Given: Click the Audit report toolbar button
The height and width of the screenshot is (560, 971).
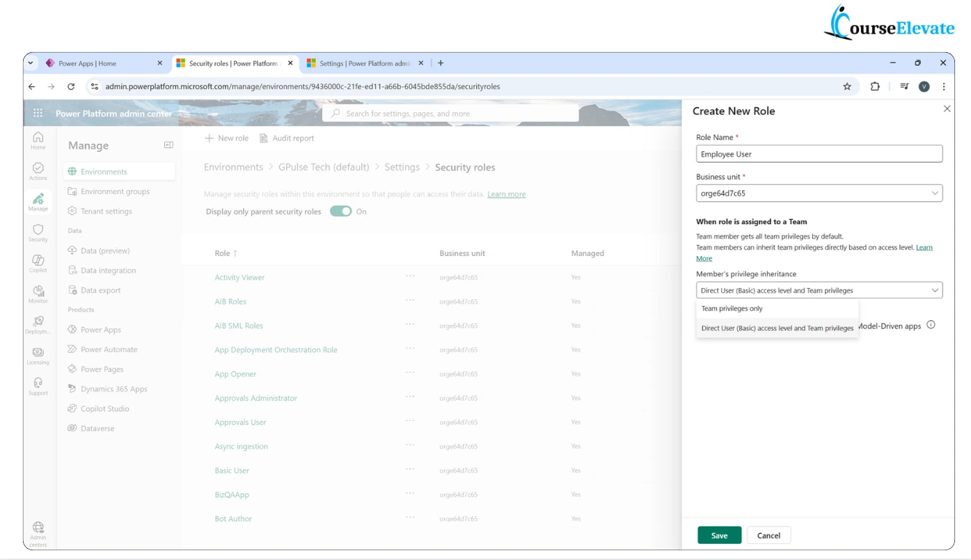Looking at the screenshot, I should point(287,138).
